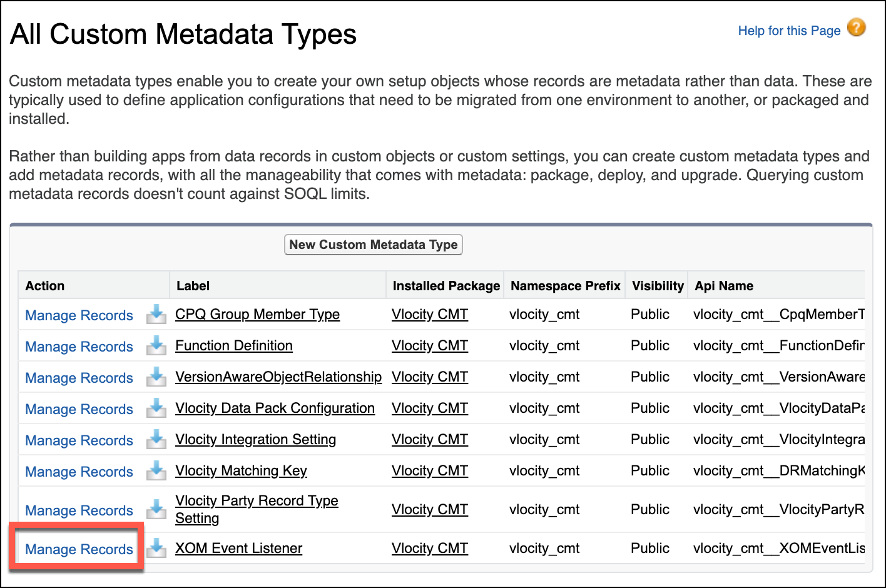Open Vlocity CMT package in Matching Key row
886x588 pixels.
pyautogui.click(x=430, y=470)
